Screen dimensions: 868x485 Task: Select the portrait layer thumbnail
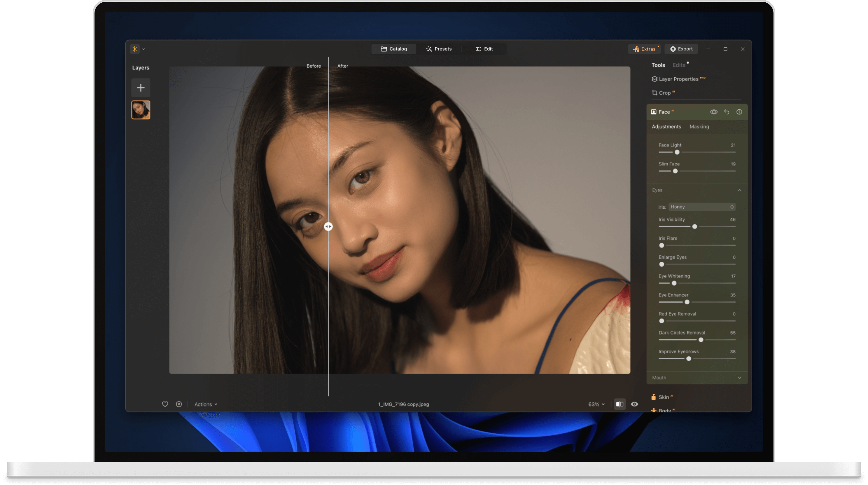pos(141,110)
